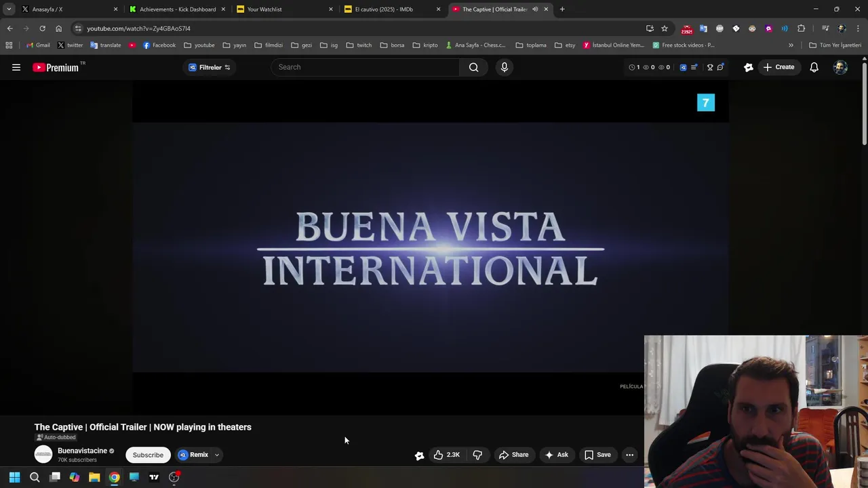Open TradingView from taskbar

coord(154,477)
